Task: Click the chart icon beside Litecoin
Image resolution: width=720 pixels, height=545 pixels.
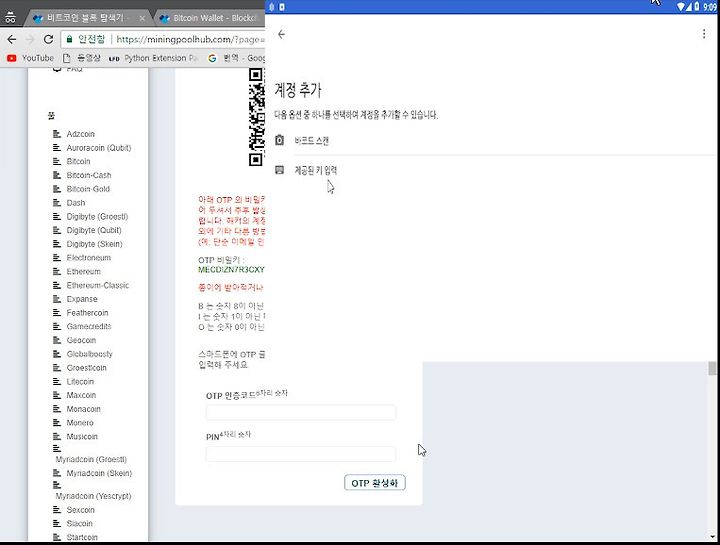Action: (57, 382)
